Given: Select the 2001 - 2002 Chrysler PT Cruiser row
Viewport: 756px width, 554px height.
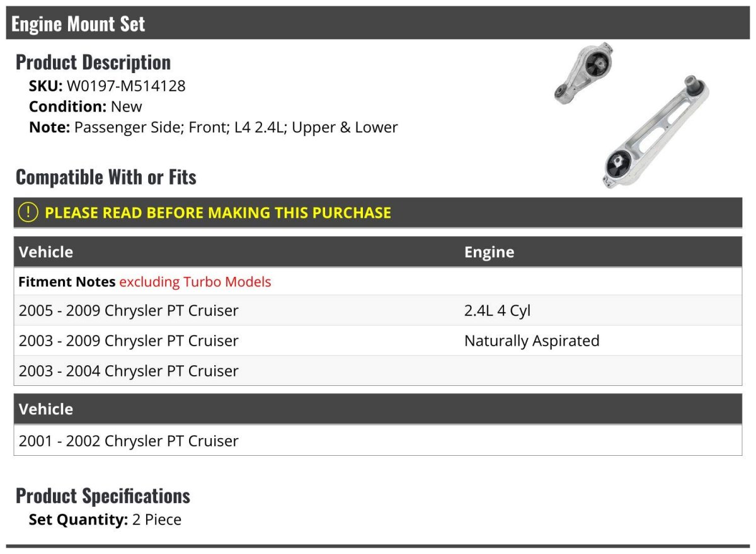Looking at the screenshot, I should pyautogui.click(x=129, y=441).
